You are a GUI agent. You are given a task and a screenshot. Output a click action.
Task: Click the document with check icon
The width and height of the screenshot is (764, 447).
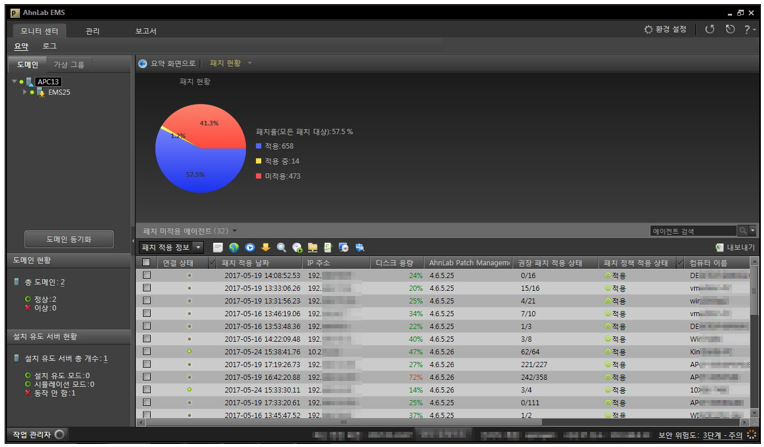coord(328,248)
